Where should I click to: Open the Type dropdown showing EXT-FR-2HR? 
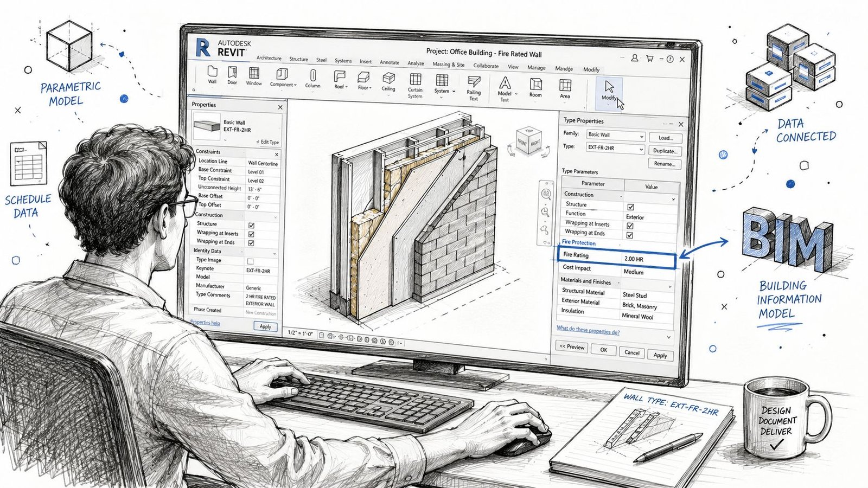pos(615,149)
